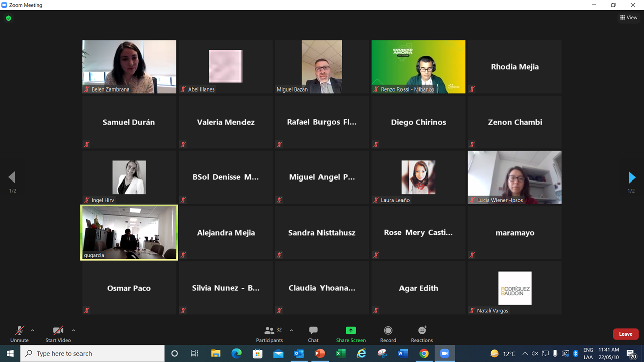Open PowerPoint from the taskbar
This screenshot has width=644, height=362.
click(x=319, y=353)
